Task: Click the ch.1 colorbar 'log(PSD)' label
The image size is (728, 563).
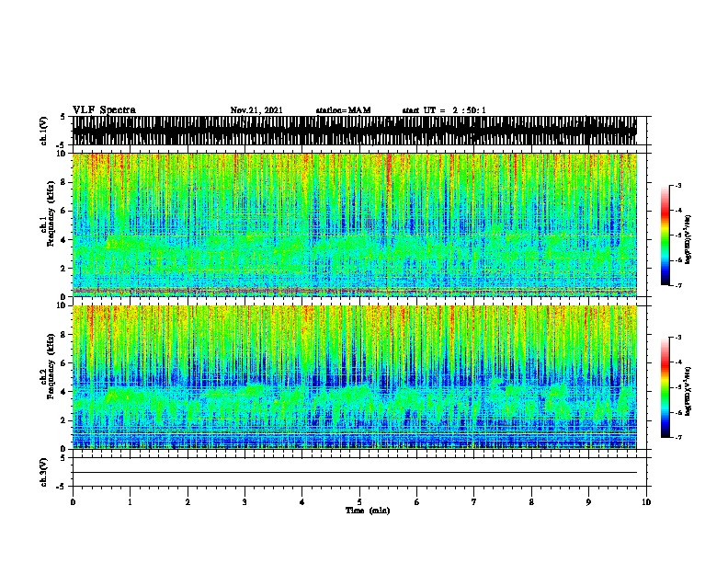Action: 688,239
